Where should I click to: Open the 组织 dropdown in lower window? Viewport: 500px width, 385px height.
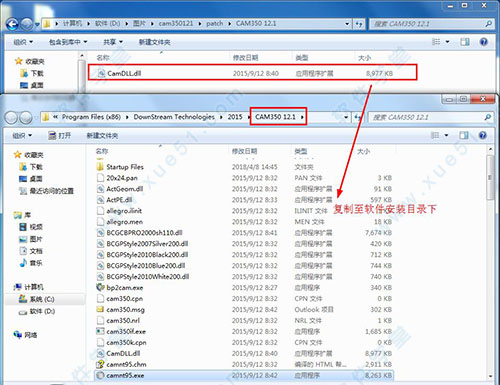[22, 136]
